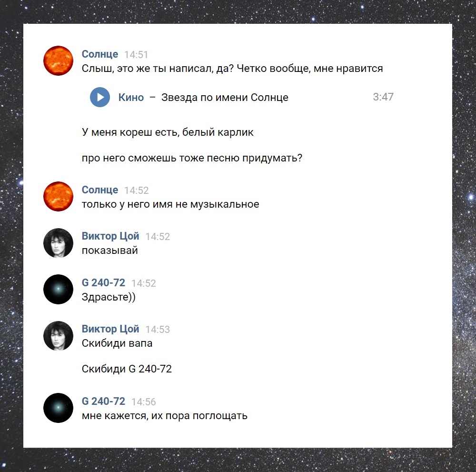Open the Солнце avatar at 14:52
This screenshot has height=472, width=476.
(58, 197)
